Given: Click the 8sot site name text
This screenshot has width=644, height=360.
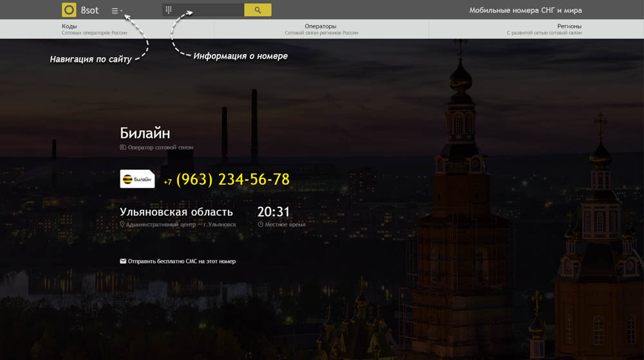Looking at the screenshot, I should pyautogui.click(x=90, y=10).
